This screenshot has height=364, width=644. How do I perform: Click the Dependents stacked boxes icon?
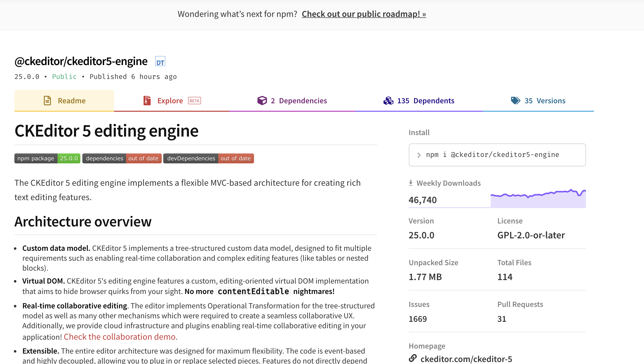click(x=388, y=101)
